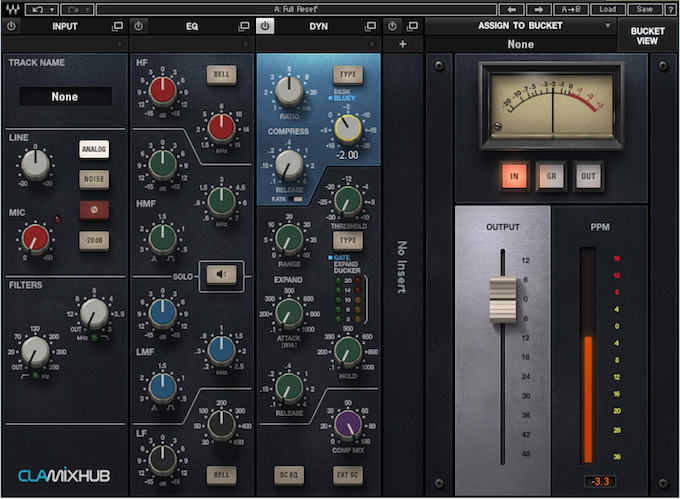The height and width of the screenshot is (499, 680).
Task: Open the ASSIGN TO BUCKET dropdown
Action: [x=520, y=26]
